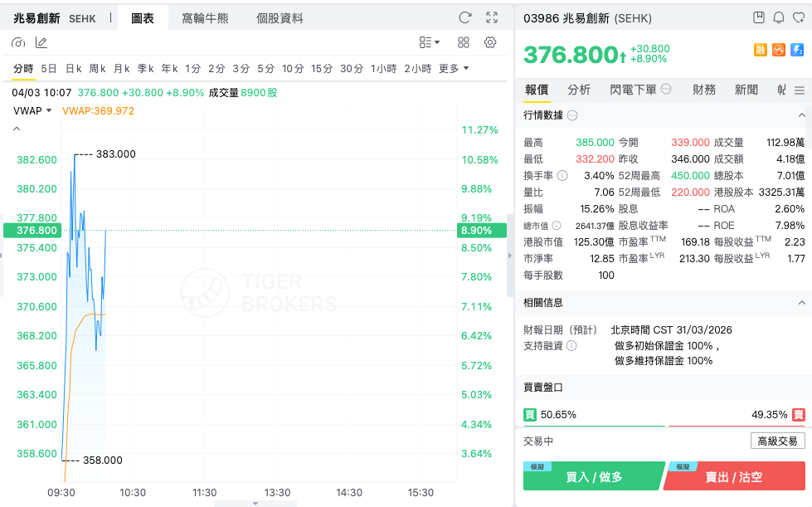812x507 pixels.
Task: Open the notes bookmark icon
Action: click(x=759, y=18)
